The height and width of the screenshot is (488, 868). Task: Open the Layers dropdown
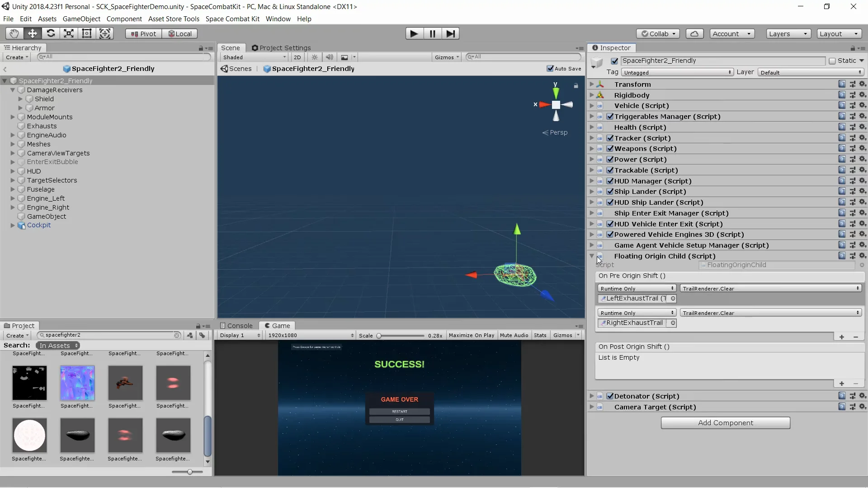click(x=788, y=33)
